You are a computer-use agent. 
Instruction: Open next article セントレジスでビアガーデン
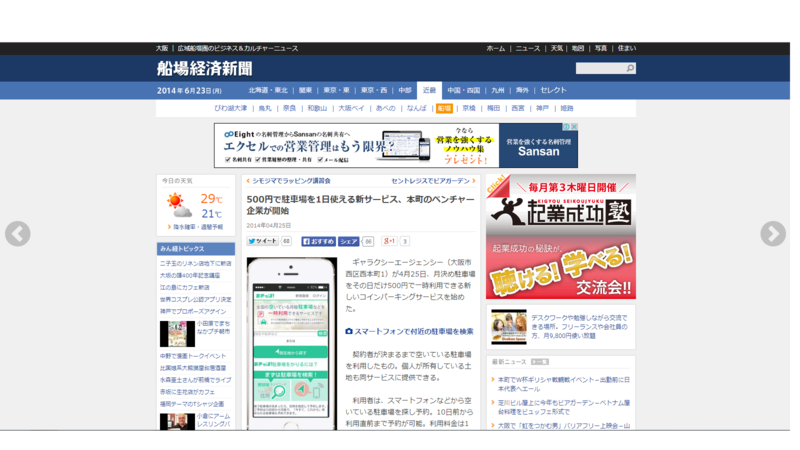click(433, 181)
